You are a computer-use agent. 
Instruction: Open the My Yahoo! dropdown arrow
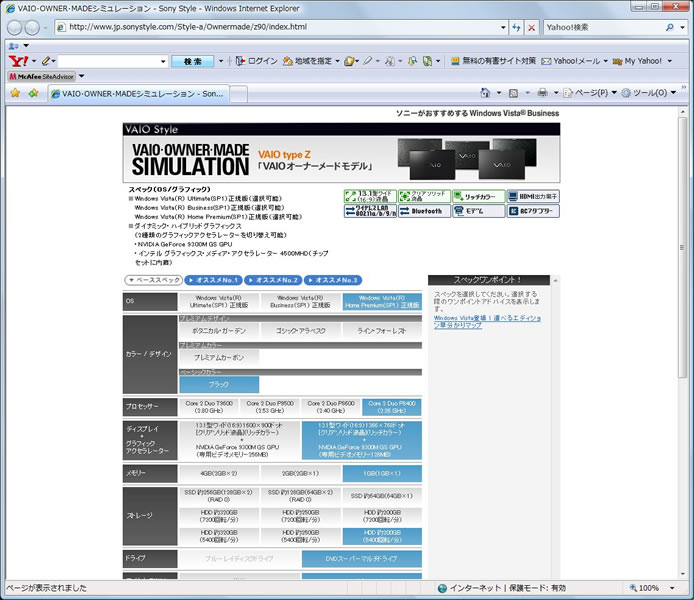[x=669, y=61]
